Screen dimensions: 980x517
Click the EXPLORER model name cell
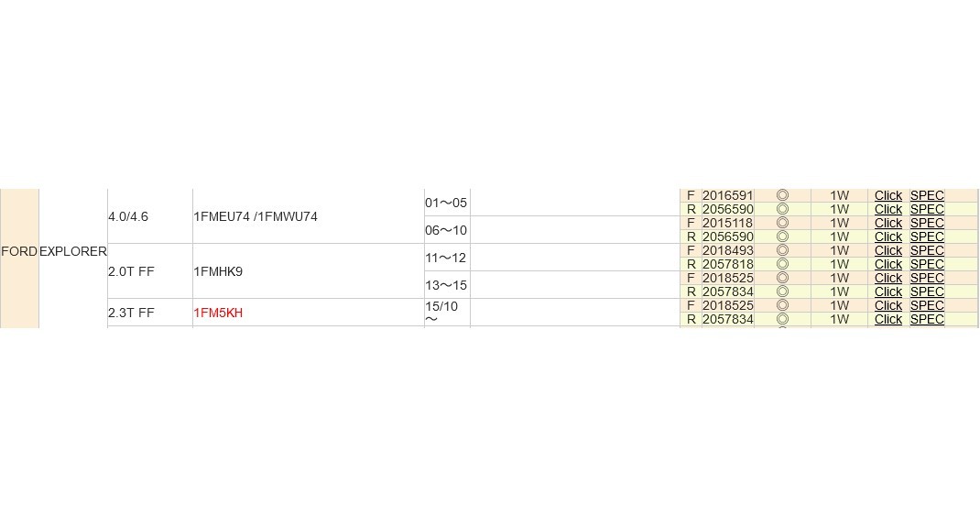[73, 250]
